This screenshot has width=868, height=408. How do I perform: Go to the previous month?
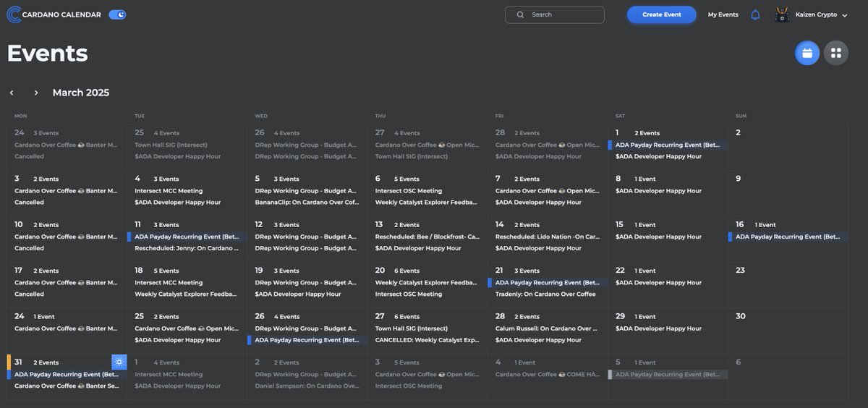(x=12, y=93)
